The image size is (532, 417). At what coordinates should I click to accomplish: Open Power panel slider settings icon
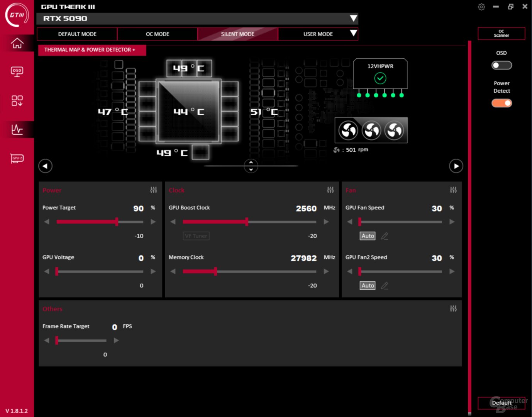click(154, 190)
